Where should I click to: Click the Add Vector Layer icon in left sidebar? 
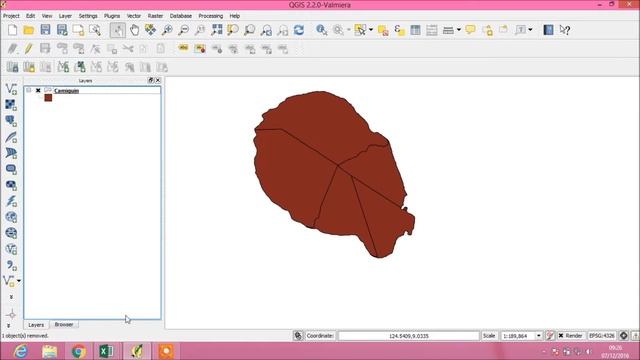coord(11,89)
